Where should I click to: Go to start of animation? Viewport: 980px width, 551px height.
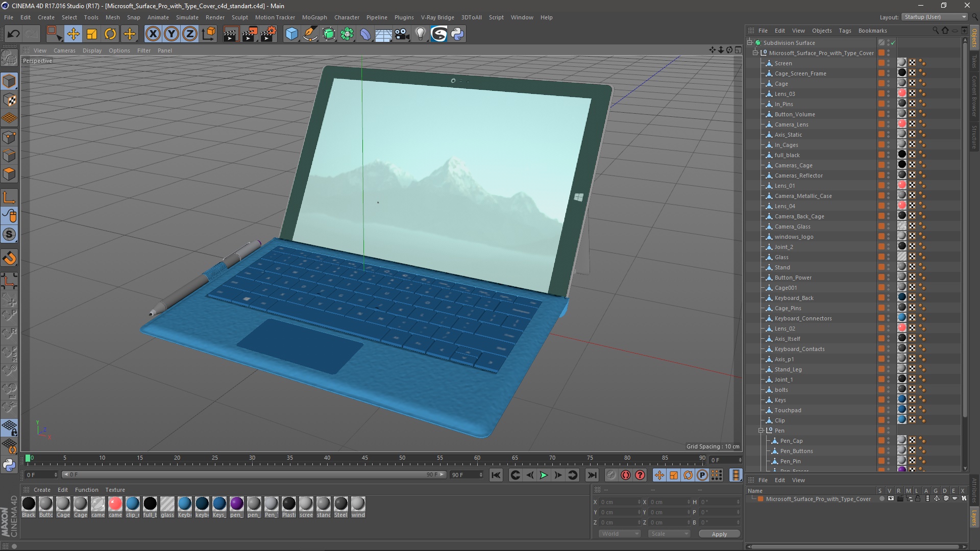(496, 475)
